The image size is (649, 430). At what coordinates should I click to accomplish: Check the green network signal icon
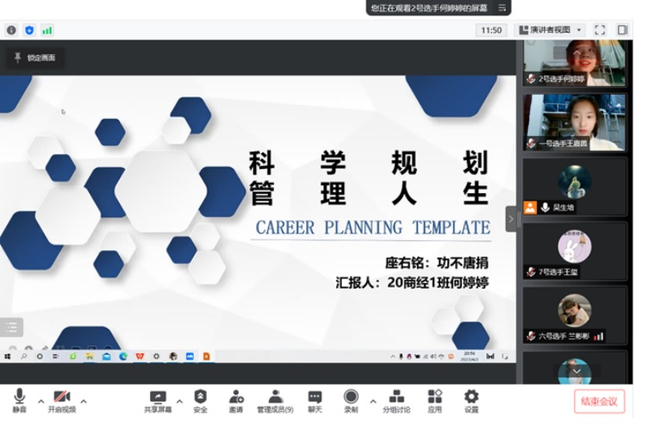tap(47, 30)
